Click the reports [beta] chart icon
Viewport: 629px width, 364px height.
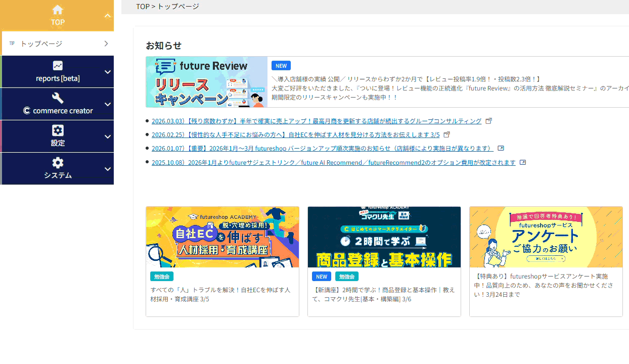(58, 66)
